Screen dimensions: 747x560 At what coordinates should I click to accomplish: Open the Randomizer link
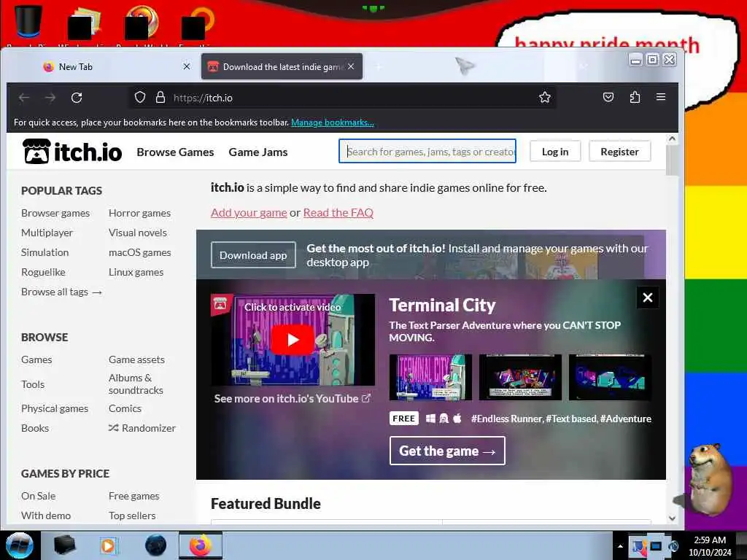click(x=142, y=428)
